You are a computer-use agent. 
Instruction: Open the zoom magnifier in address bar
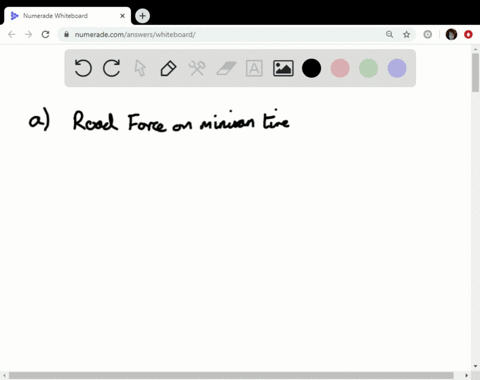click(x=389, y=34)
